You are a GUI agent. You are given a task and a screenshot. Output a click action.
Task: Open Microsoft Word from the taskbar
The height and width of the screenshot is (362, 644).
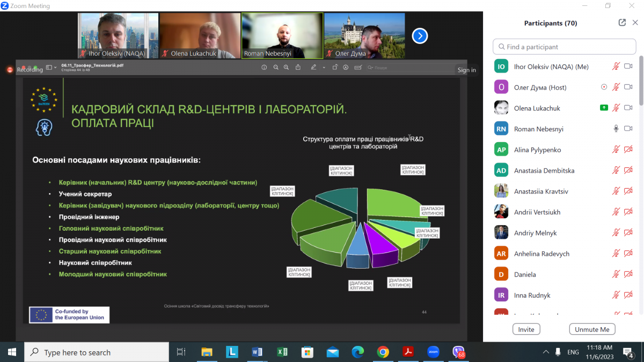(x=257, y=352)
